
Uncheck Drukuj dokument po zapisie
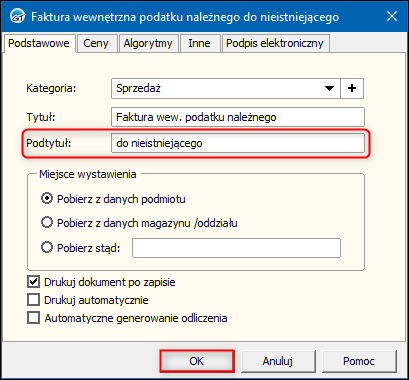(33, 282)
